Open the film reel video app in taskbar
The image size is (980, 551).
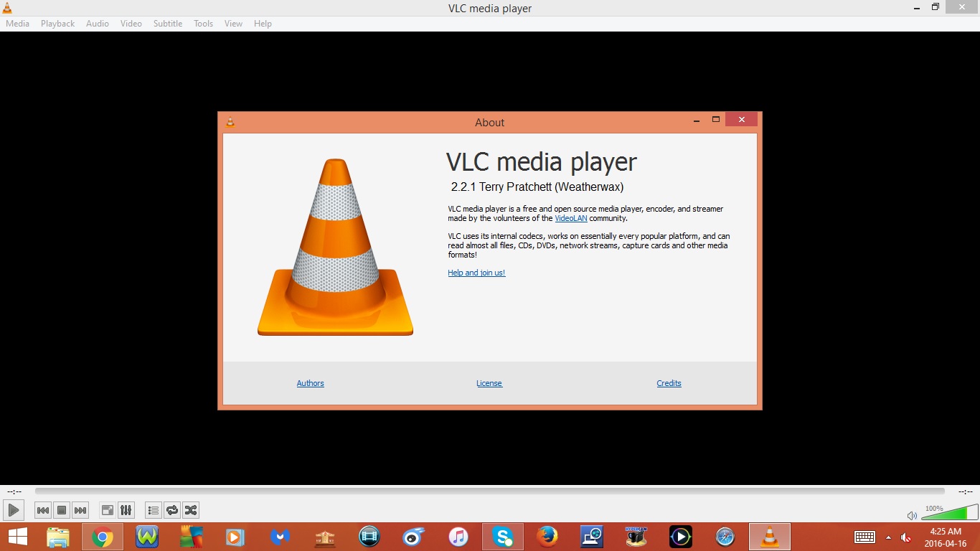[x=369, y=537]
